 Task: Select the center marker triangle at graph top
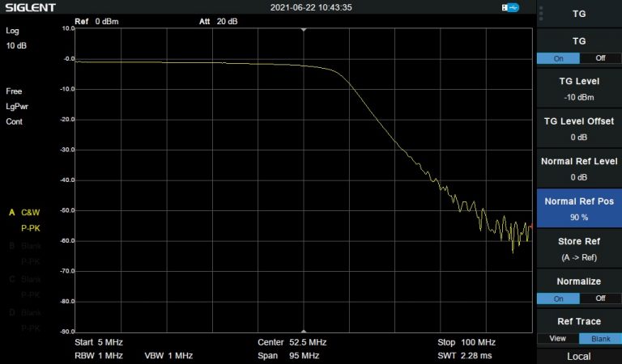pos(304,29)
